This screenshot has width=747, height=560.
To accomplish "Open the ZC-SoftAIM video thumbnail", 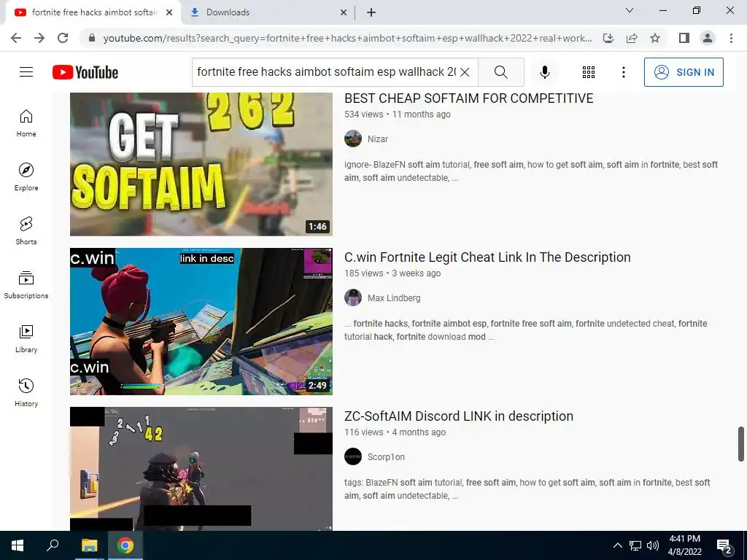I will [x=201, y=469].
